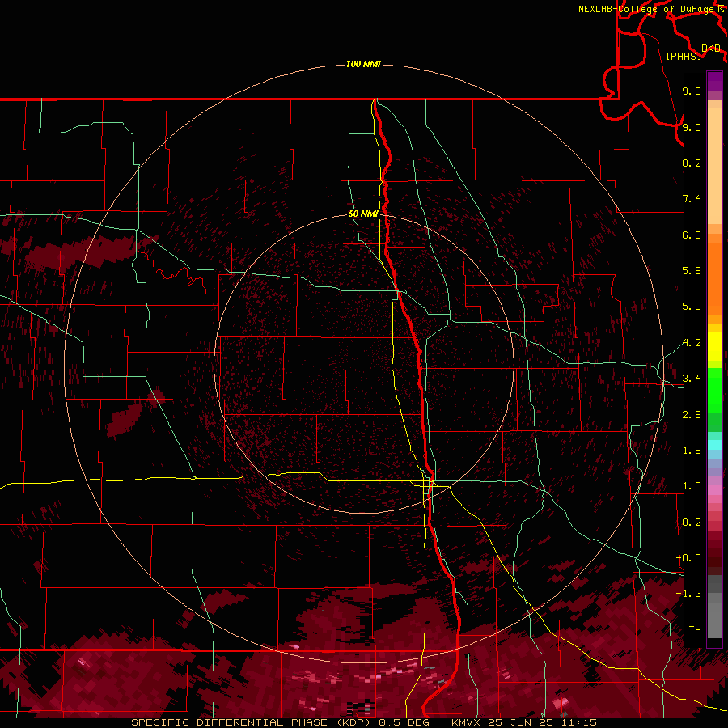728x728 pixels.
Task: Click the -0.5 legend value
Action: click(688, 558)
